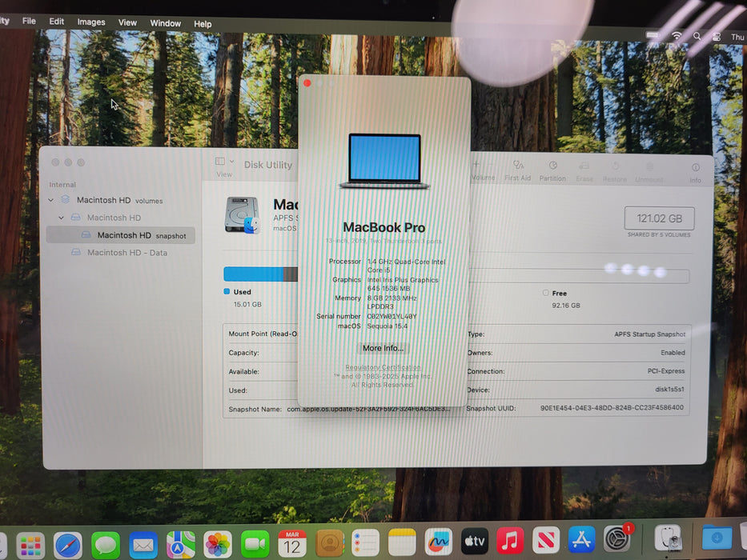The width and height of the screenshot is (747, 560).
Task: Click the disk1s5s1 device value
Action: tap(669, 389)
